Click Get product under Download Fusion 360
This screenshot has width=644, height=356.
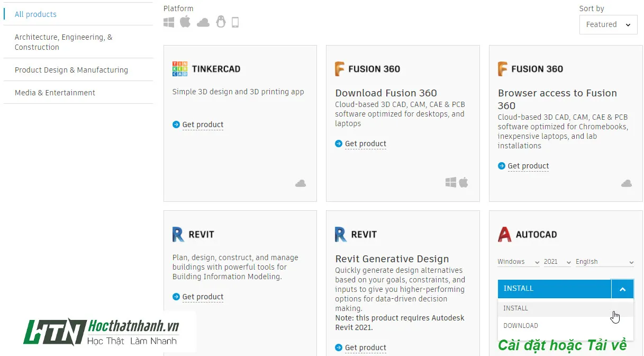(365, 144)
